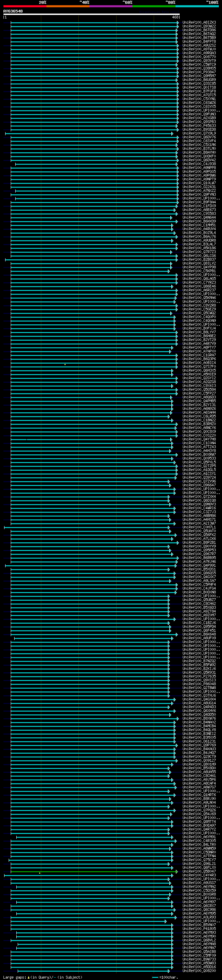Select hit UniRef100_Q4Y7H8
This screenshot has height=980, width=222.
199,439
